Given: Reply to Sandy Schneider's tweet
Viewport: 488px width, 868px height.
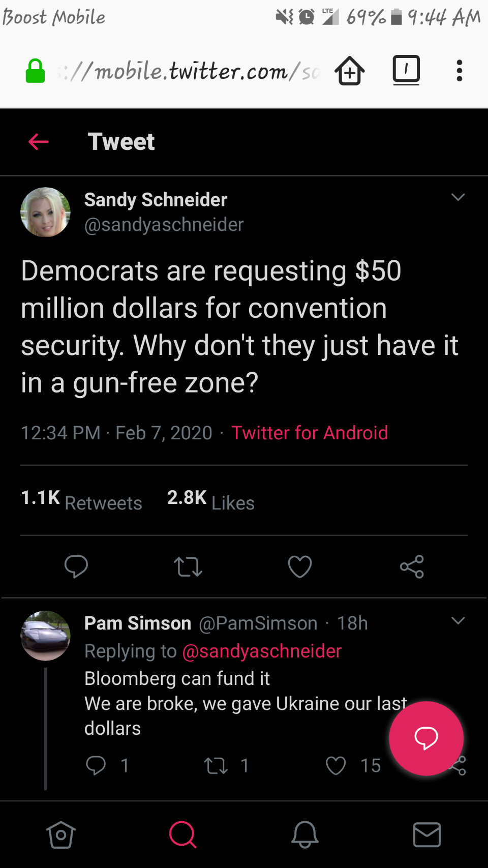Looking at the screenshot, I should [x=76, y=566].
